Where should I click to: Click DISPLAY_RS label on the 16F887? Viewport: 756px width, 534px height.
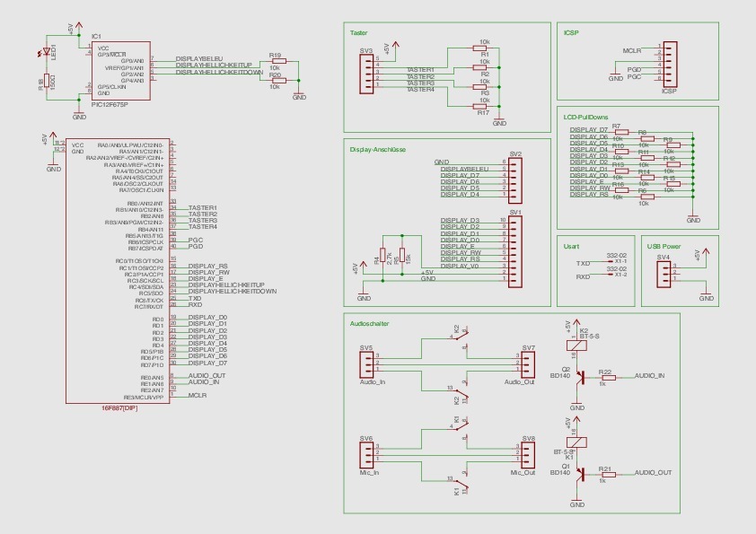(x=207, y=266)
